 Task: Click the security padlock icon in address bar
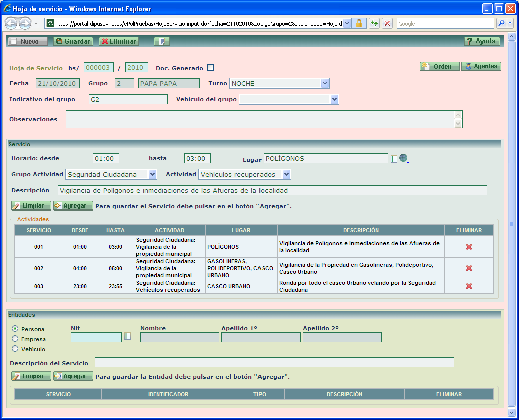pos(359,23)
